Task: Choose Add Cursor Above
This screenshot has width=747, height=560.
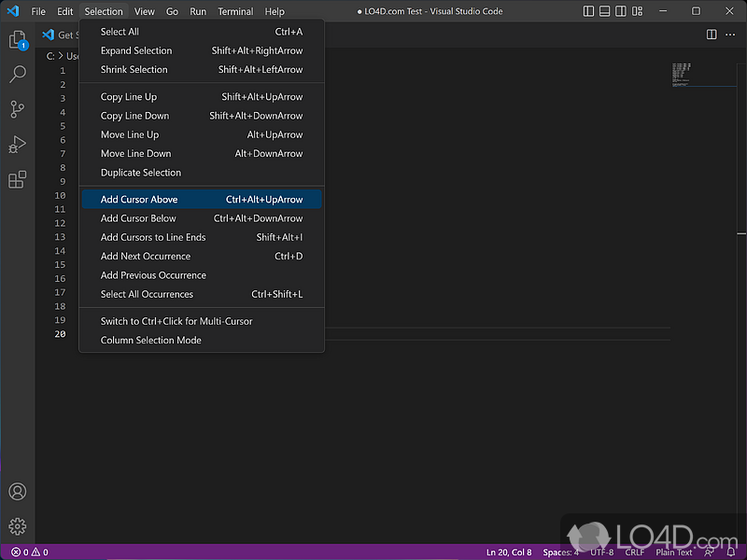Action: pos(202,200)
